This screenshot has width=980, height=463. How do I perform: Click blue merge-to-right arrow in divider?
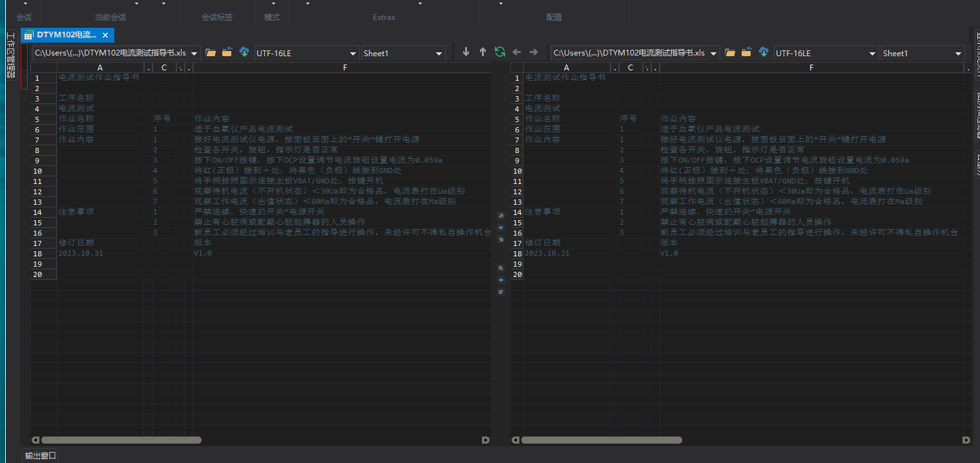click(x=501, y=227)
